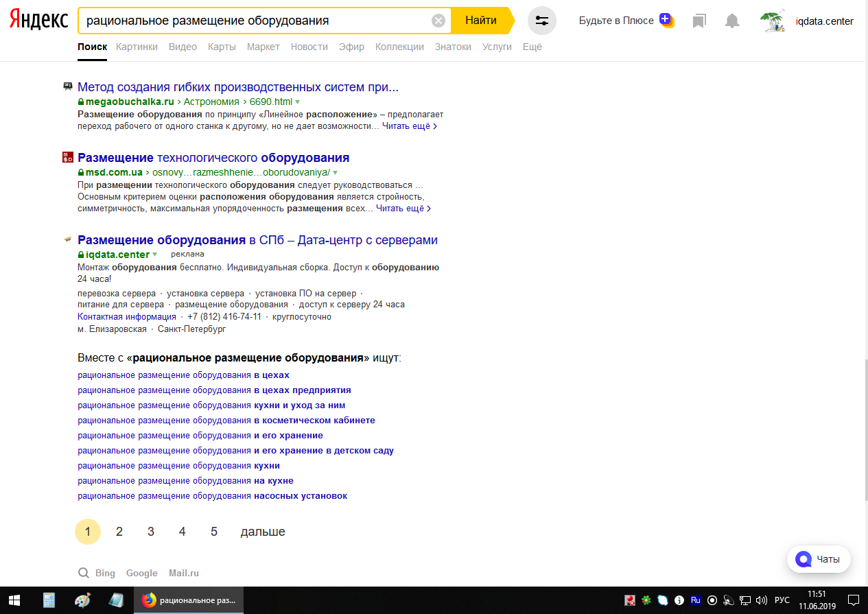Search the query on Bing
868x614 pixels.
105,573
